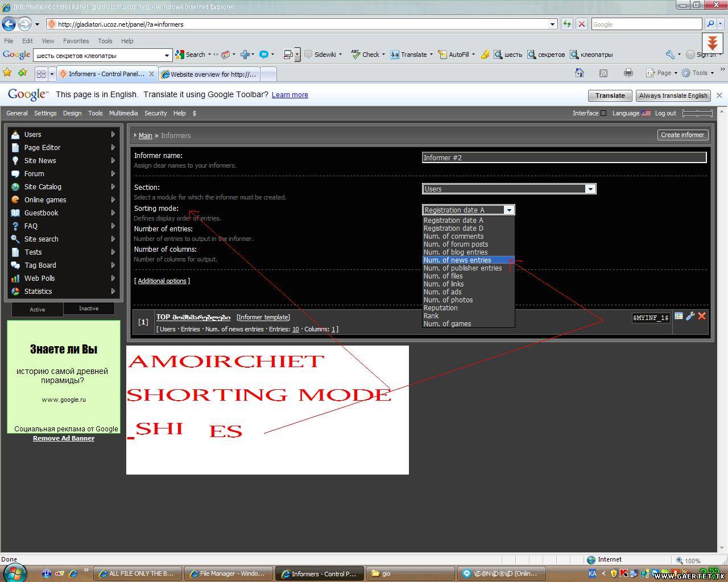Toggle the Interface checkbox

tap(603, 113)
